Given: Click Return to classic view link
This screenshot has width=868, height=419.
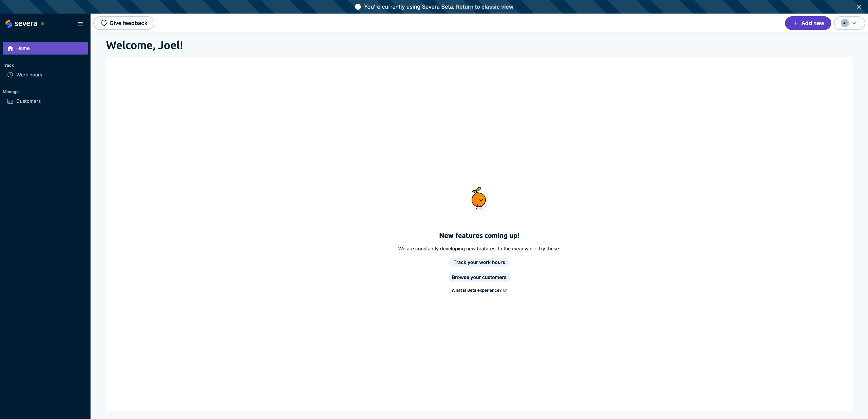Looking at the screenshot, I should (484, 7).
